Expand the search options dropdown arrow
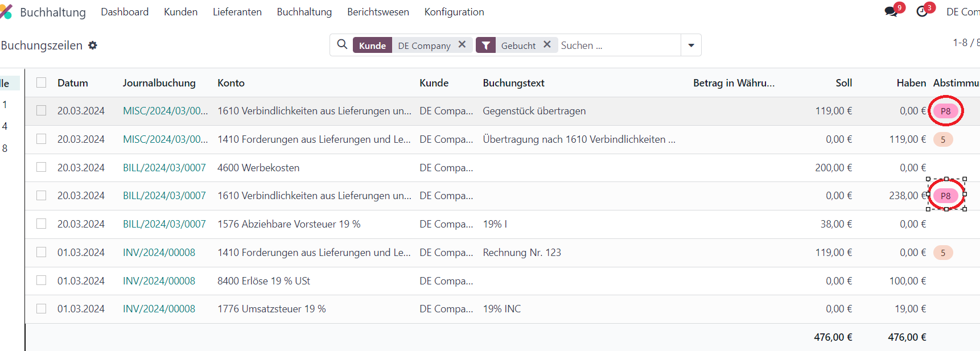This screenshot has width=980, height=351. coord(691,45)
